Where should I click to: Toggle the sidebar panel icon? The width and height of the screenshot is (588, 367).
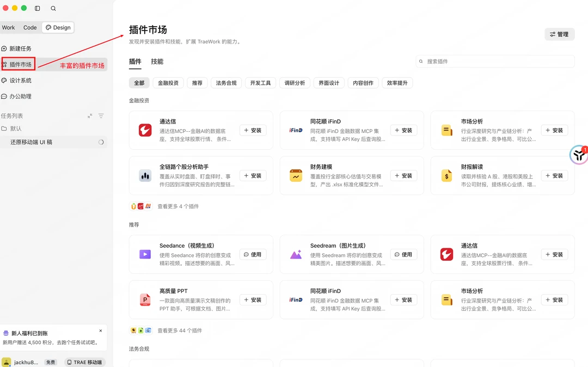[38, 8]
